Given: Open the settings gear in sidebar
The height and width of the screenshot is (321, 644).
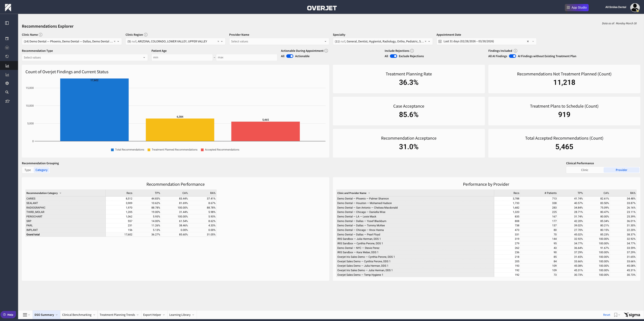Looking at the screenshot, I should pos(7,83).
